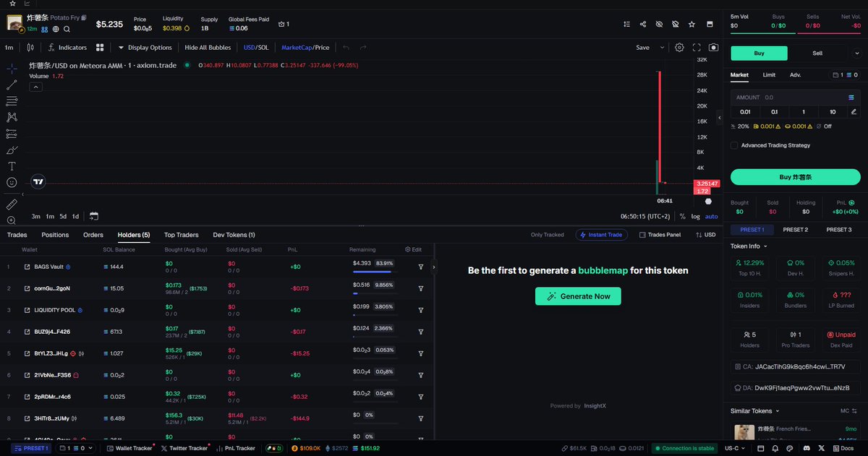Select the brush drawing tool
Screen dimensions: 868x456
click(x=12, y=150)
